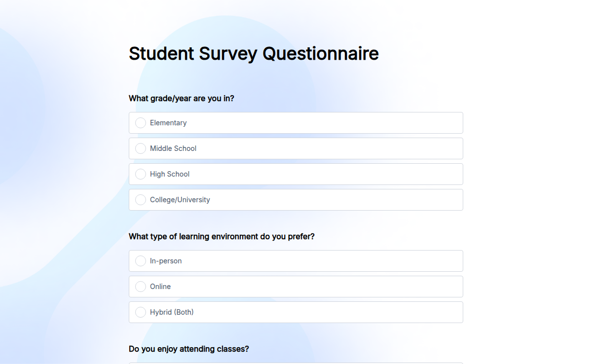The width and height of the screenshot is (592, 364).
Task: Select the Hybrid (Both) radio button
Action: coord(141,312)
